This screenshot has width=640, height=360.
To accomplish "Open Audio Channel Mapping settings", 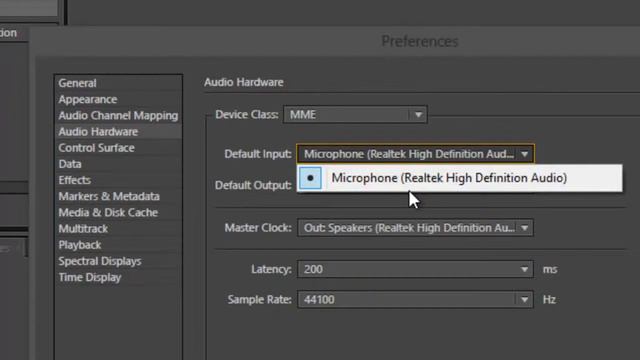I will [x=118, y=116].
